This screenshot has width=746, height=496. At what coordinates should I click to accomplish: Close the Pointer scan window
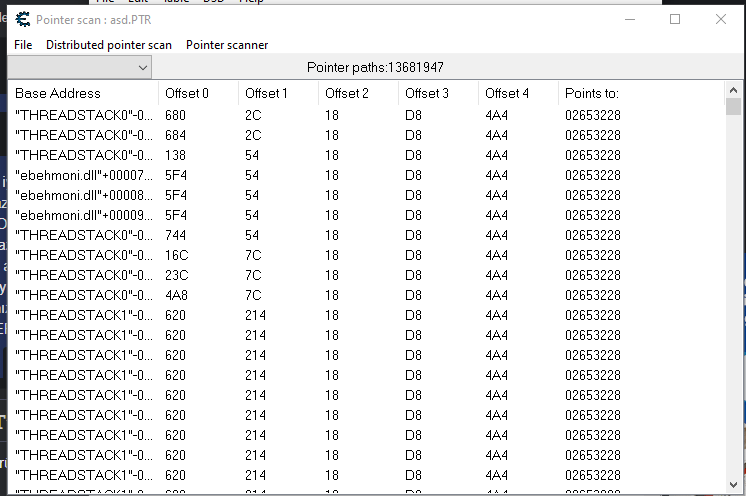coord(721,19)
